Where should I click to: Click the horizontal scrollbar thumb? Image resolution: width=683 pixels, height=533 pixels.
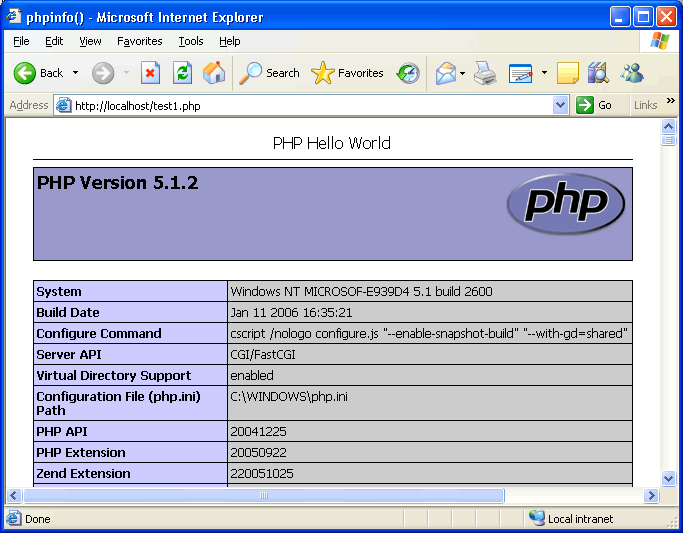pyautogui.click(x=264, y=496)
